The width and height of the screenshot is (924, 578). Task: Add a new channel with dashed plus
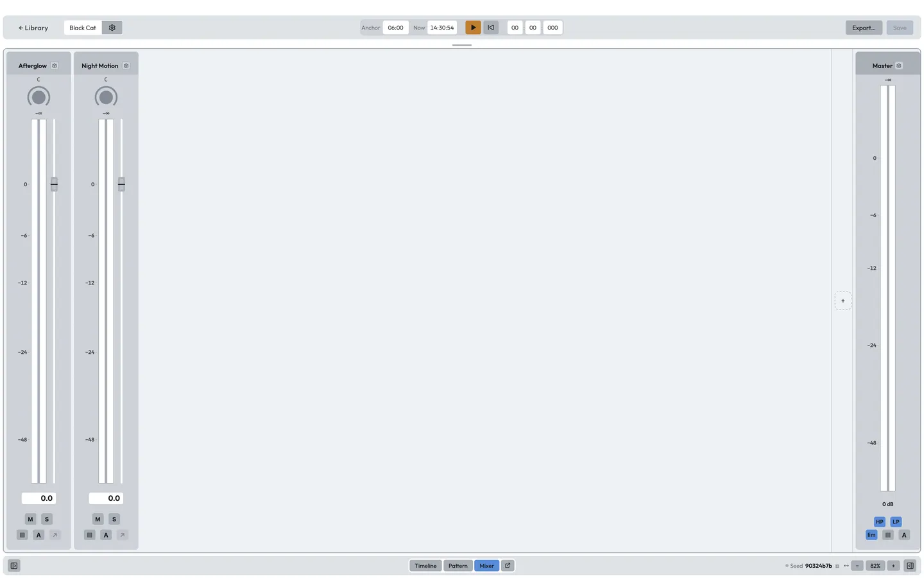843,301
